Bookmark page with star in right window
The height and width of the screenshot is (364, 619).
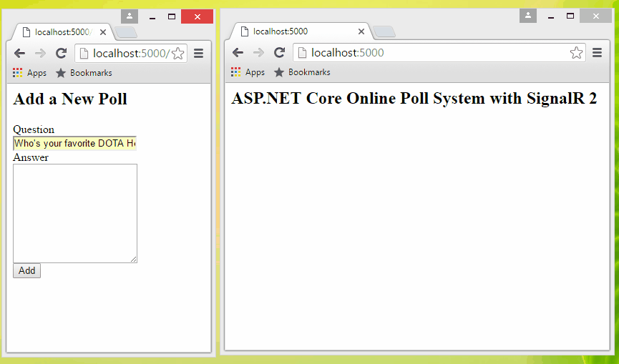point(576,52)
